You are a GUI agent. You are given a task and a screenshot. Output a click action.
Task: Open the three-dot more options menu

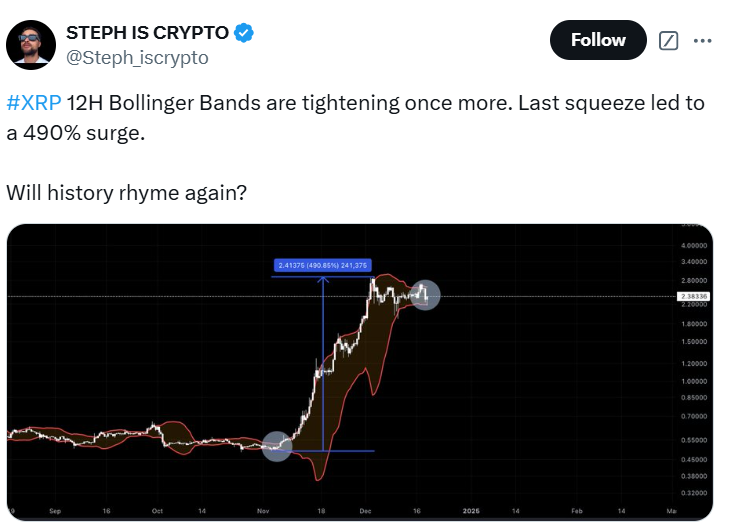point(703,41)
